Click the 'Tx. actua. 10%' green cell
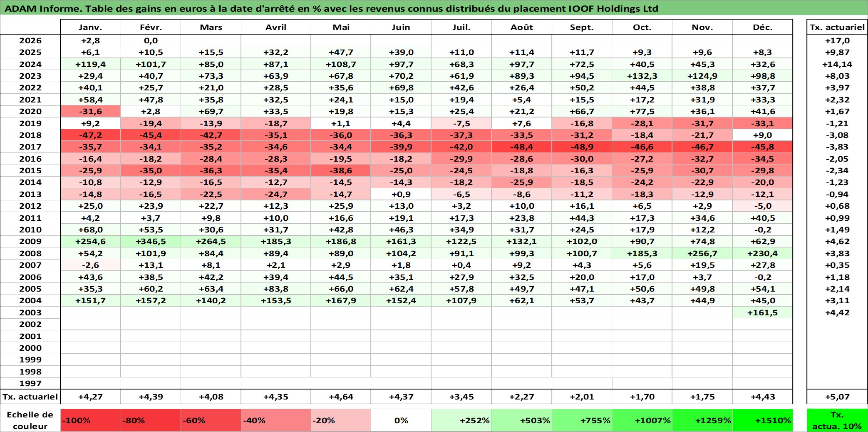This screenshot has width=868, height=432. coord(837,420)
